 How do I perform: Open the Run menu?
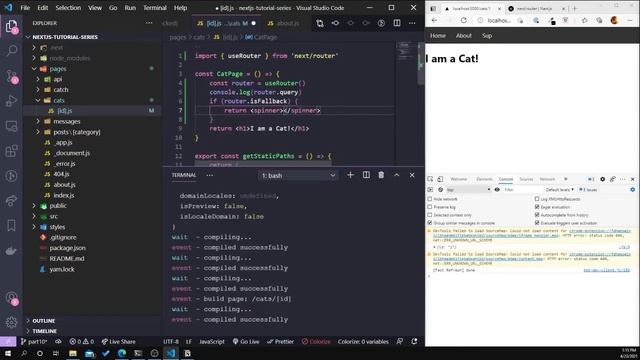coord(130,8)
